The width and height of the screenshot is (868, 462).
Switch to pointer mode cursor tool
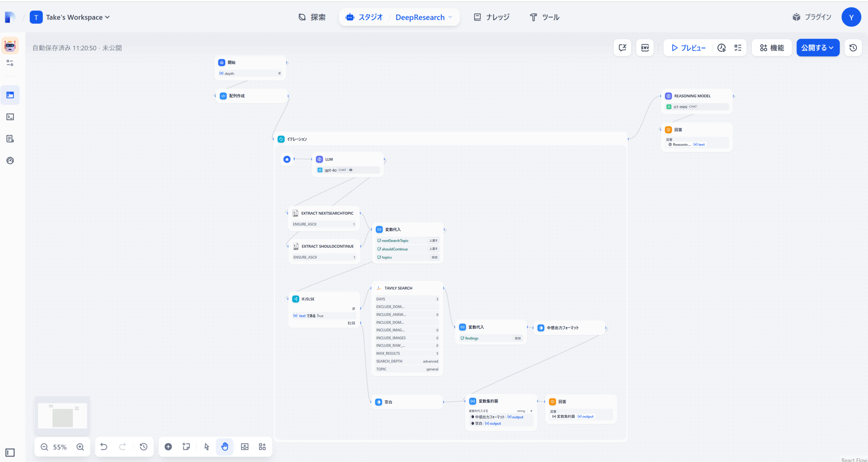[x=207, y=447]
